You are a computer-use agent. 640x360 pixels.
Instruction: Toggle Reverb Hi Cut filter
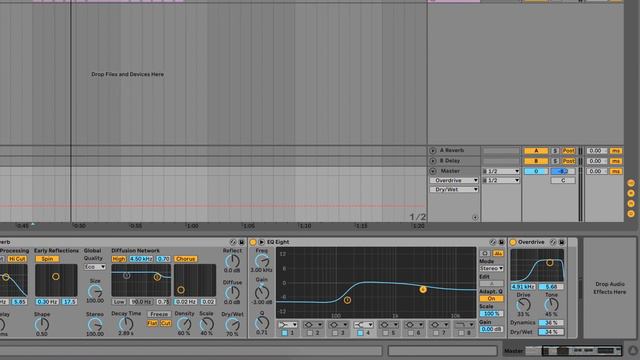click(x=17, y=259)
